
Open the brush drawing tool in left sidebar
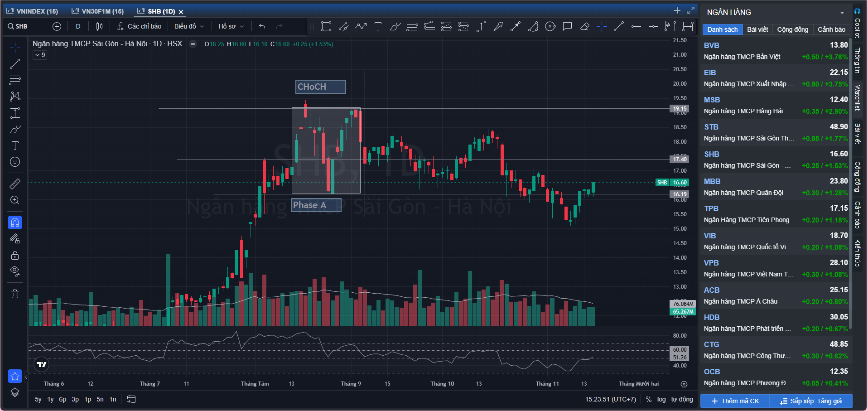click(15, 129)
